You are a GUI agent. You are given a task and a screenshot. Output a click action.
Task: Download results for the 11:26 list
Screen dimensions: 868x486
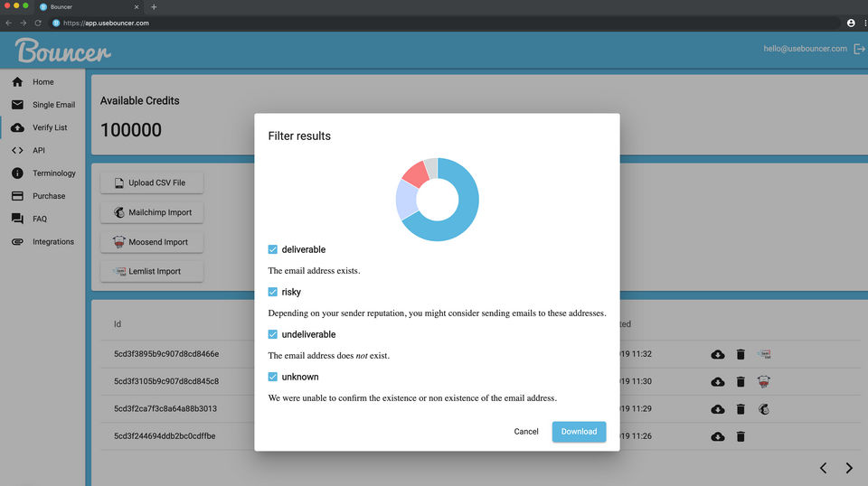(717, 437)
